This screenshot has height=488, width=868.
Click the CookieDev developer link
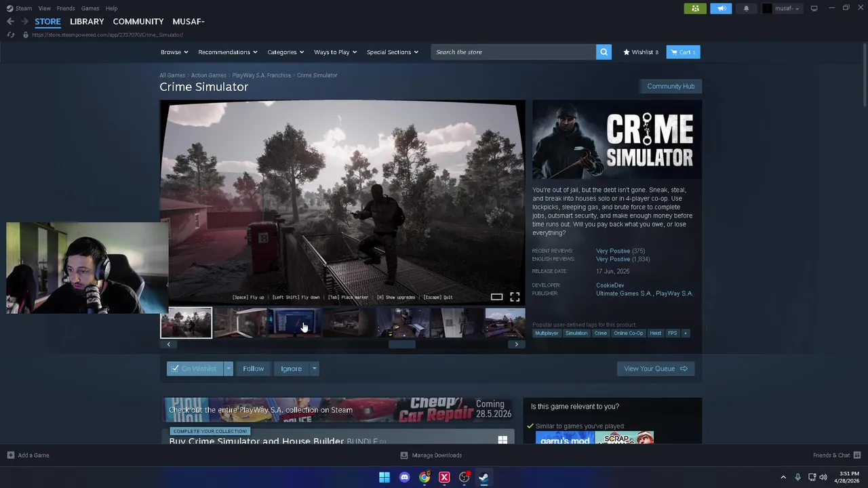click(x=610, y=285)
